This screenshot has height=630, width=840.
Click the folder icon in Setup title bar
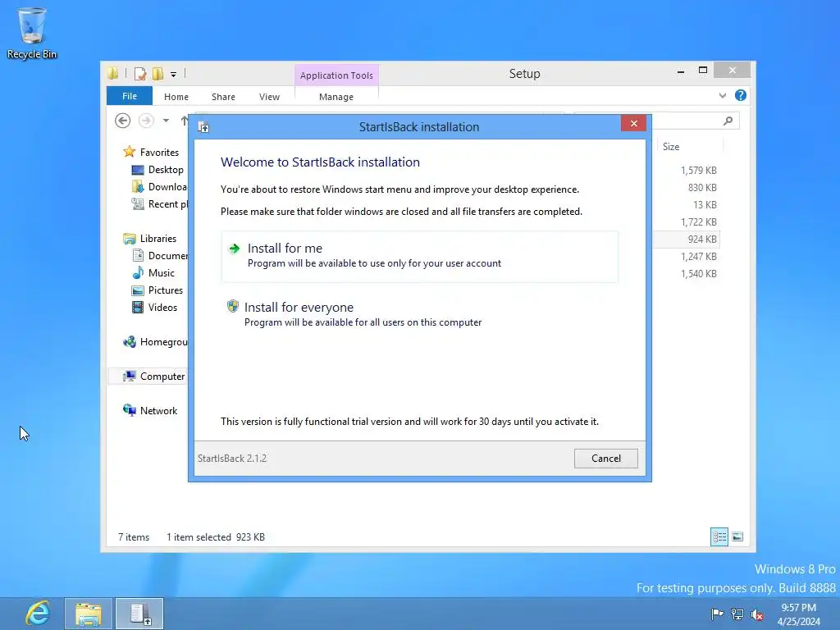[112, 73]
